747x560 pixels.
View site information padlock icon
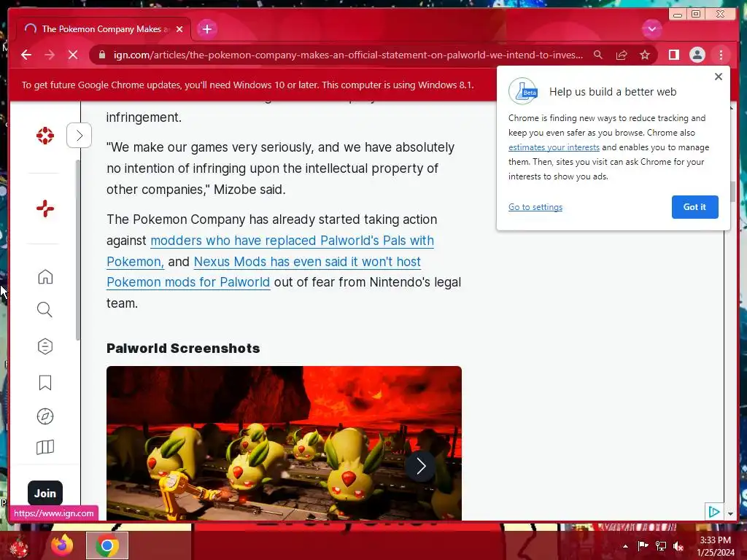101,55
